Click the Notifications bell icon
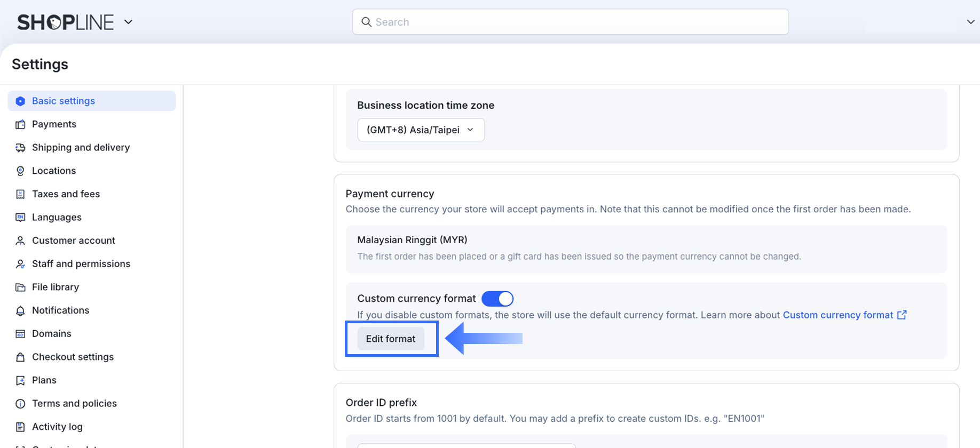 pyautogui.click(x=20, y=310)
